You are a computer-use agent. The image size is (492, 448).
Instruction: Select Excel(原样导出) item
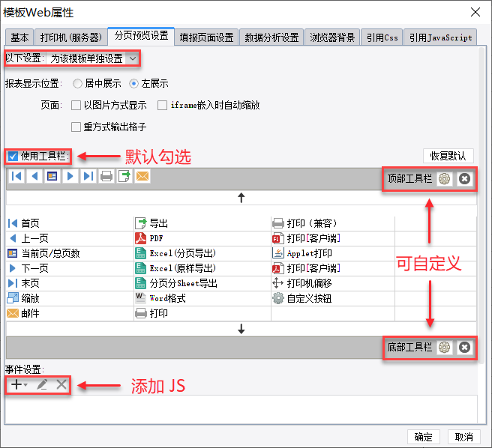pos(202,268)
